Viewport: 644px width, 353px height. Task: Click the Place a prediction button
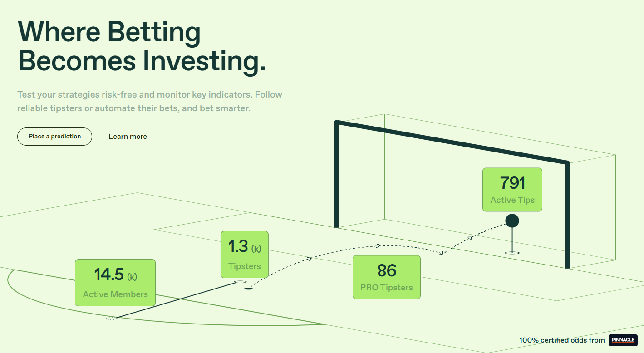pyautogui.click(x=54, y=137)
